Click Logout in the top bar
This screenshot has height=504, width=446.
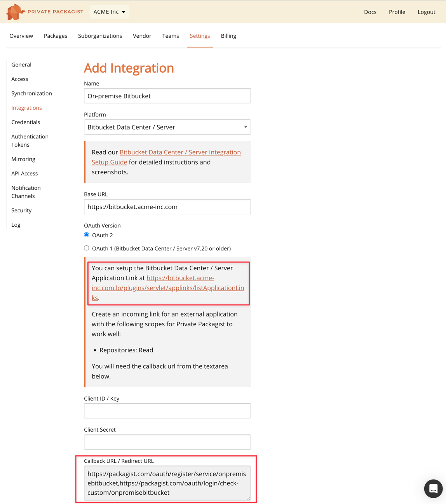pos(426,12)
